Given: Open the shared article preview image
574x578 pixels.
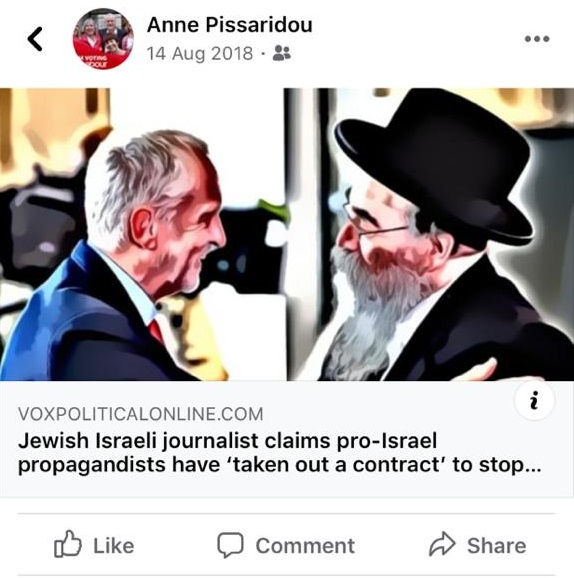Looking at the screenshot, I should (x=287, y=234).
